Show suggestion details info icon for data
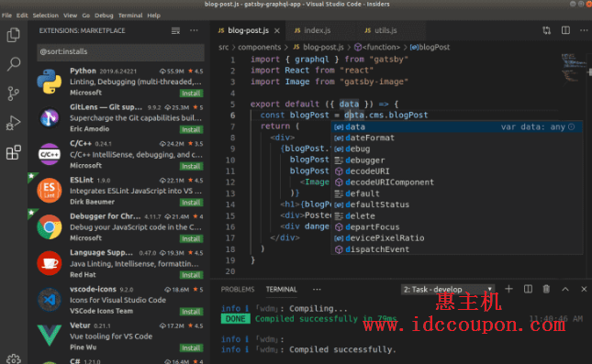This screenshot has height=364, width=592. (x=572, y=127)
